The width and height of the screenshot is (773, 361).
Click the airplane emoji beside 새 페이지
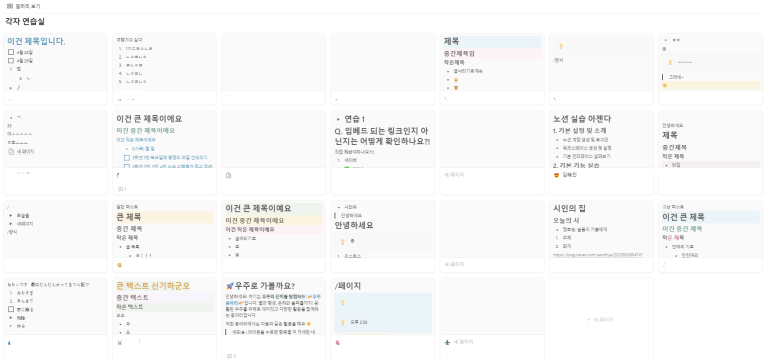tap(447, 342)
